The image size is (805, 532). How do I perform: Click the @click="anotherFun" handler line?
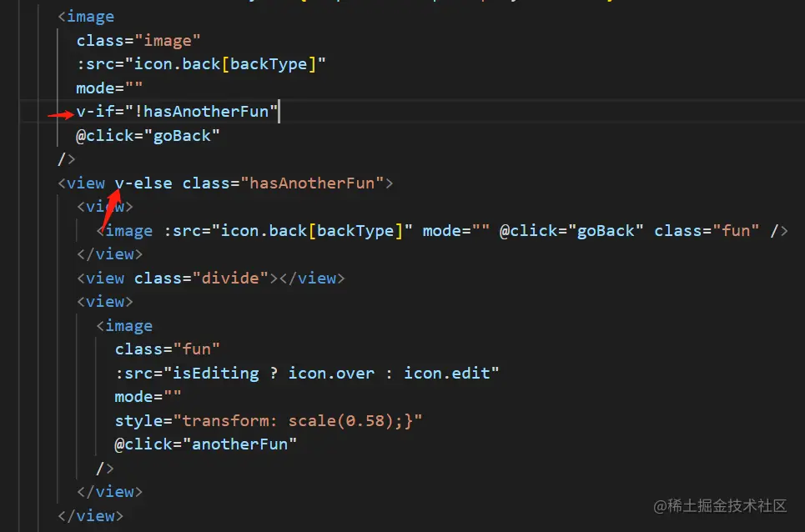click(206, 444)
